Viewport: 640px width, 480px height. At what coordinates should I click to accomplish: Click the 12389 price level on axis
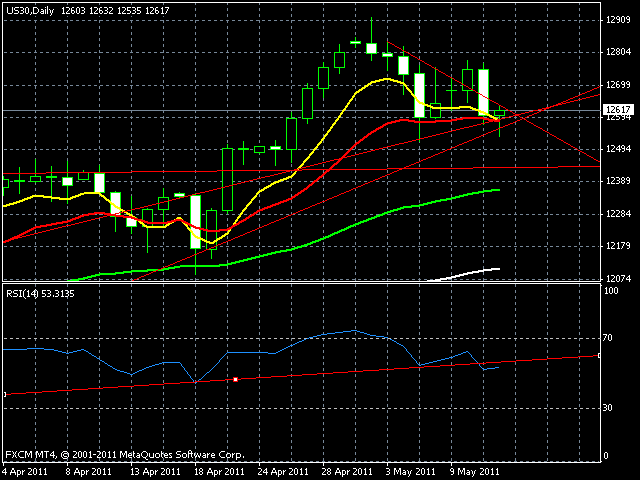[x=617, y=180]
